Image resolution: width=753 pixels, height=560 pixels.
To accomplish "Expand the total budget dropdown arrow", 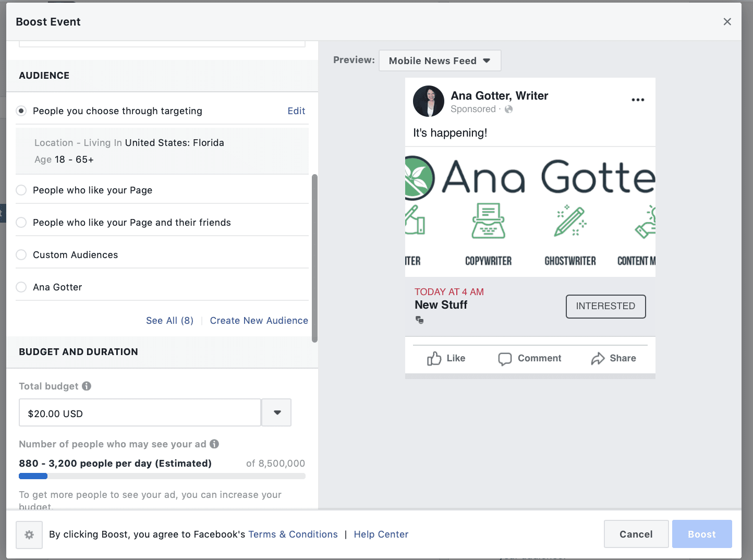I will click(x=276, y=412).
